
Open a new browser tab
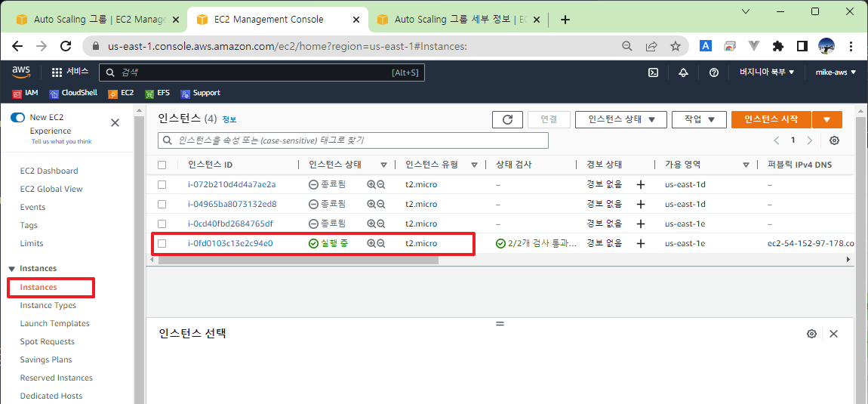[565, 20]
